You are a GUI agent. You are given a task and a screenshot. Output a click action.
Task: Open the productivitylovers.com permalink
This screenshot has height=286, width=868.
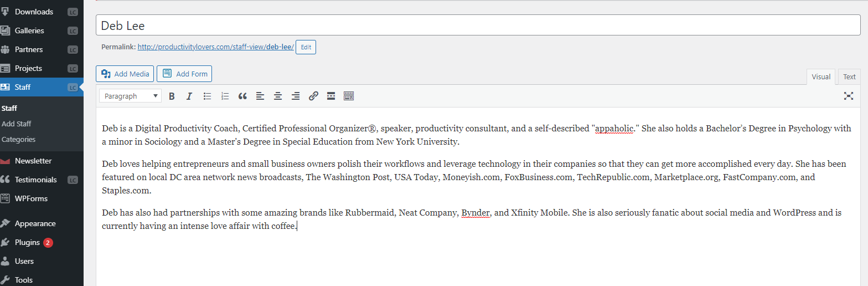tap(216, 47)
